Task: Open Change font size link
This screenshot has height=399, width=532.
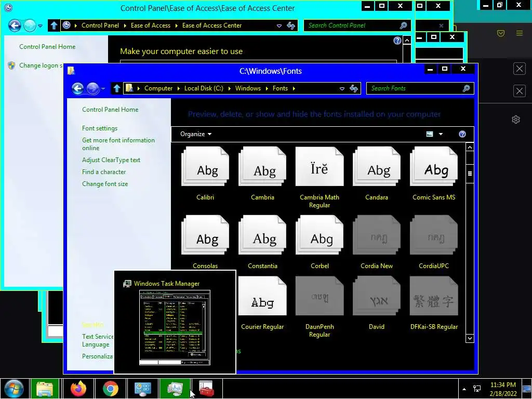Action: [x=105, y=184]
